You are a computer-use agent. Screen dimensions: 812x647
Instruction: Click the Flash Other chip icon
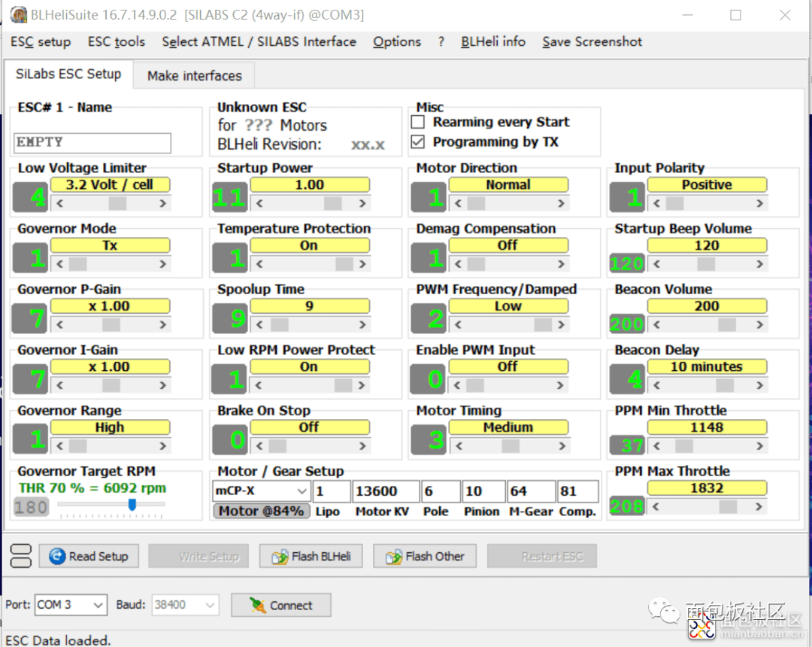point(393,557)
